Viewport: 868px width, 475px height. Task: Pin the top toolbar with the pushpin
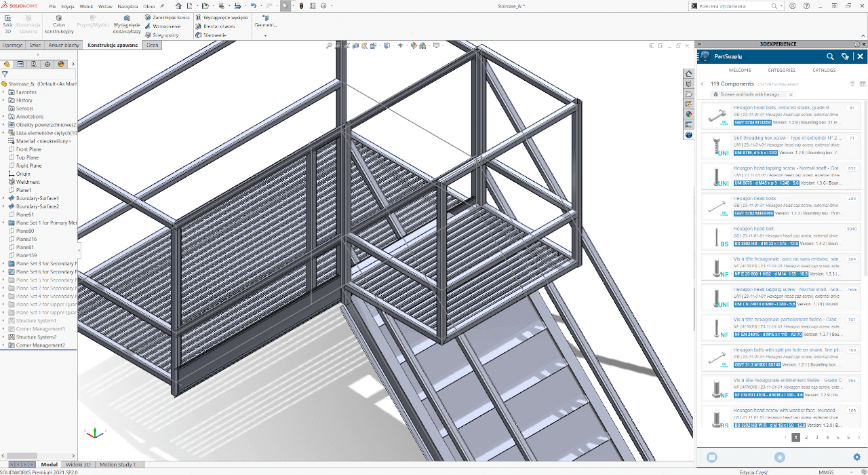coord(162,7)
